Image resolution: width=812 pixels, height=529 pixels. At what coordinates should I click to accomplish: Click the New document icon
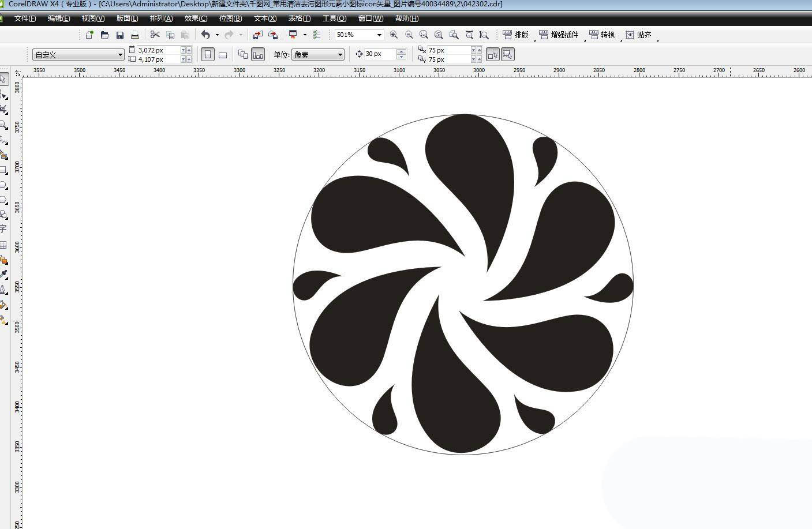point(89,35)
